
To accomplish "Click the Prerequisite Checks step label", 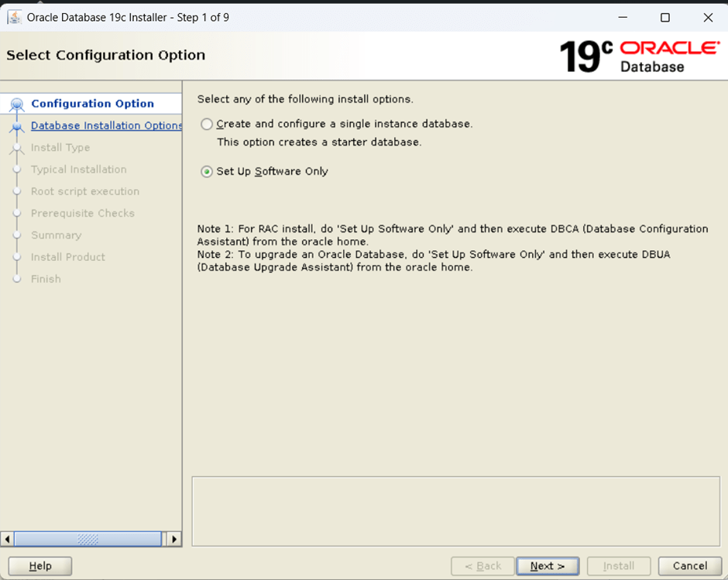I will 83,213.
